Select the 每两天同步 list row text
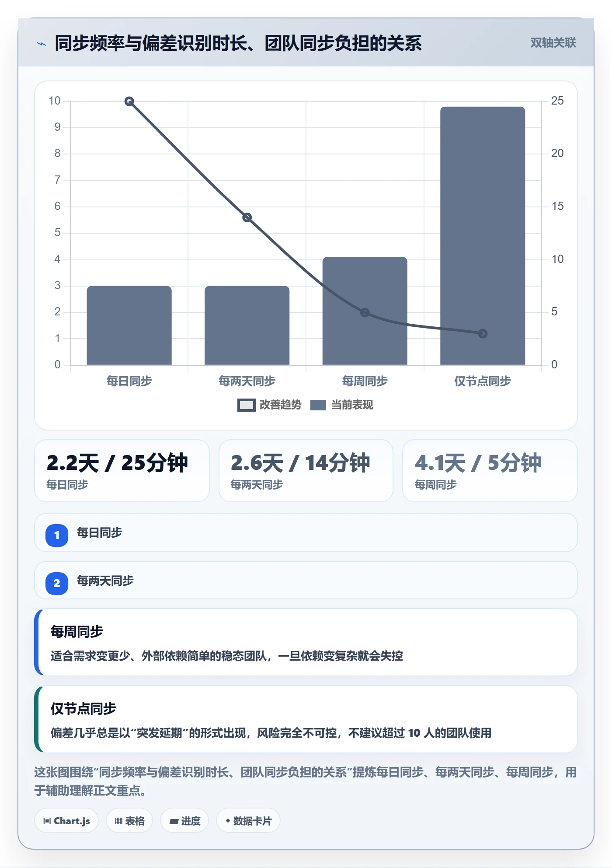Screen dimensions: 612x868 click(x=105, y=581)
